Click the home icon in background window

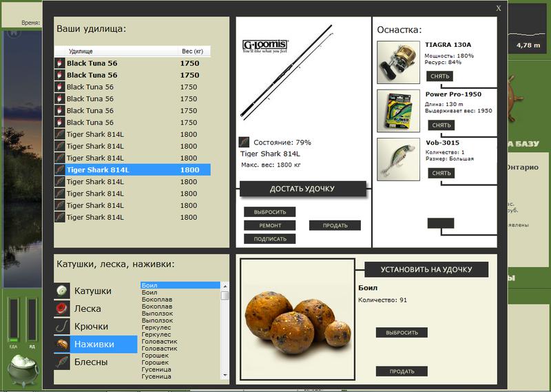14,33
